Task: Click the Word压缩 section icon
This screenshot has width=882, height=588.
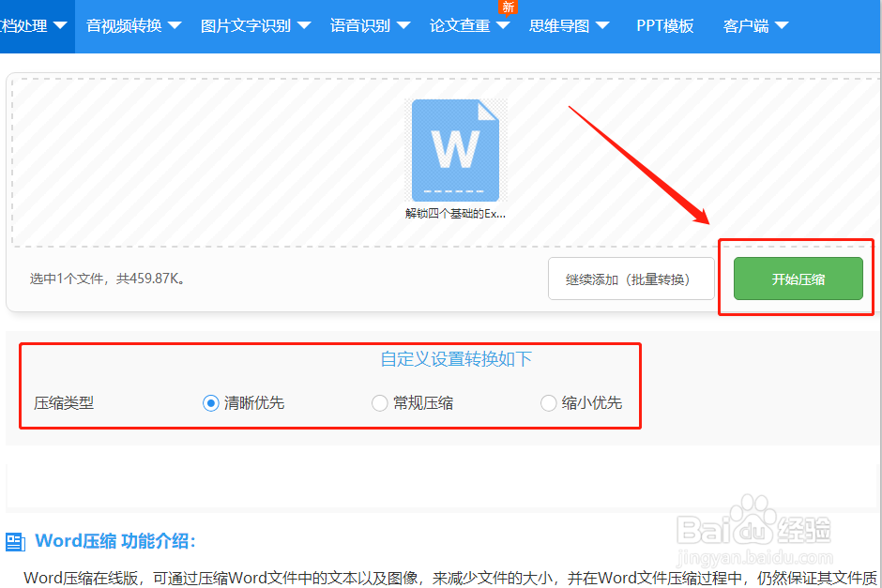Action: click(x=16, y=541)
